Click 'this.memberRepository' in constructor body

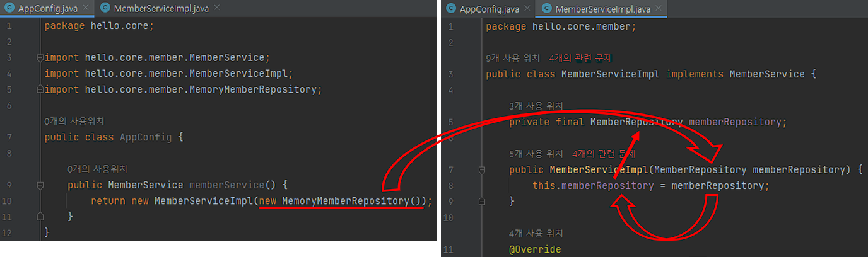[593, 186]
